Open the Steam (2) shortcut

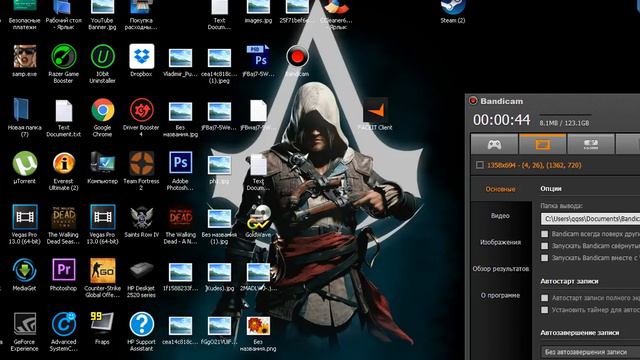coord(453,11)
